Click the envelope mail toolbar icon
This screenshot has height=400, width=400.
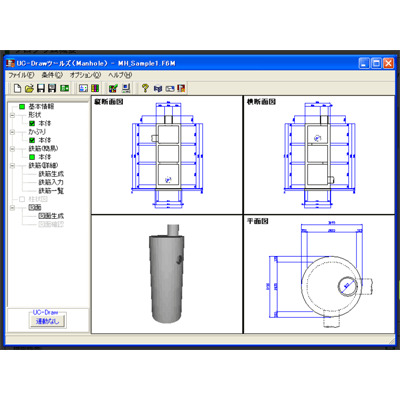click(x=170, y=89)
